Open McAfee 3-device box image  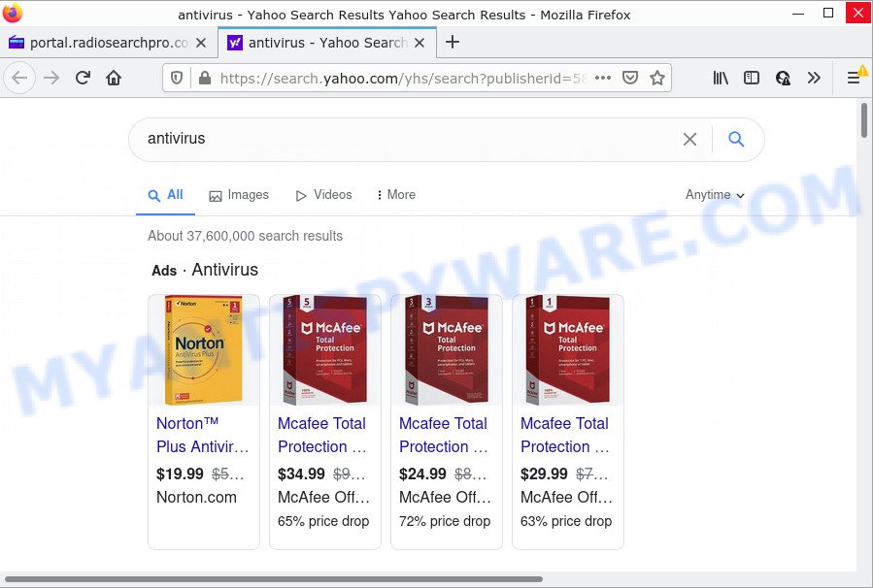[447, 350]
